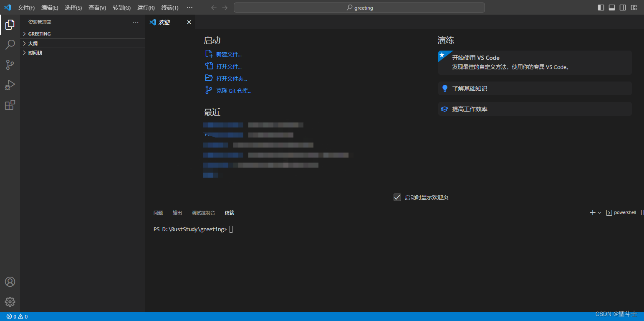Toggle the bottom panel layout icon
The width and height of the screenshot is (644, 321).
(x=612, y=8)
